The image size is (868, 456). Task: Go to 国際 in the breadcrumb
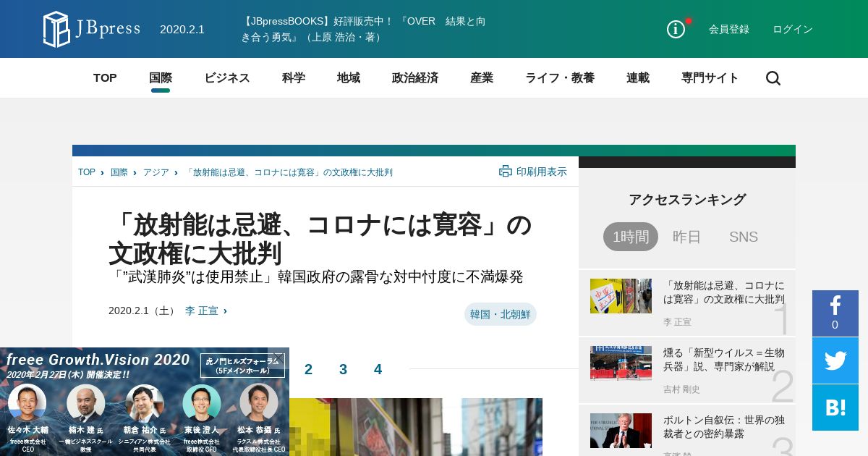[x=119, y=172]
